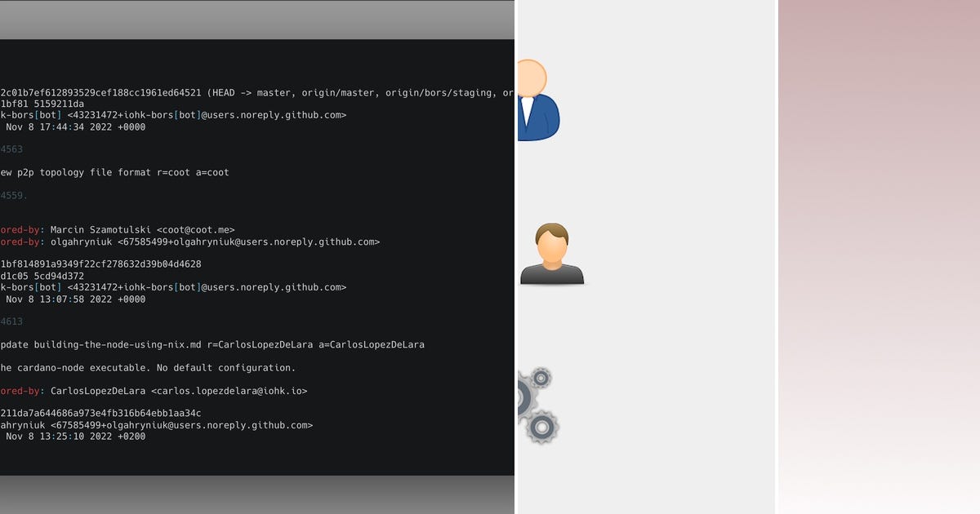Click the face of the blue avatar
This screenshot has height=514, width=980.
535,78
